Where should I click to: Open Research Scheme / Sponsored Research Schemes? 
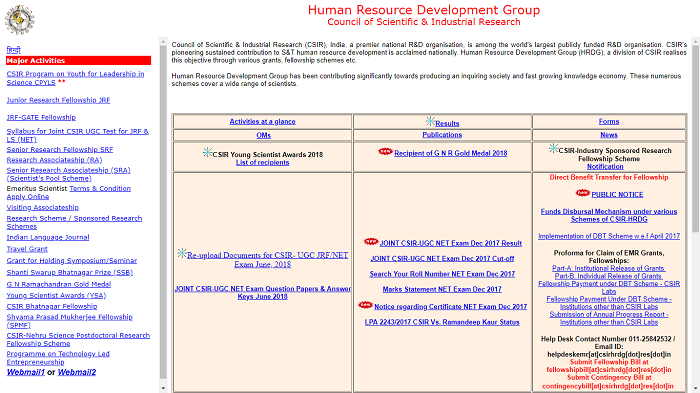click(74, 222)
